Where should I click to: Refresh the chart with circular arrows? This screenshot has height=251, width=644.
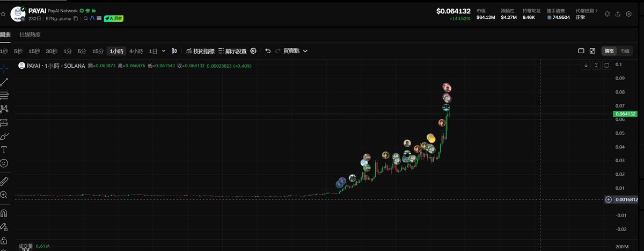tap(606, 66)
